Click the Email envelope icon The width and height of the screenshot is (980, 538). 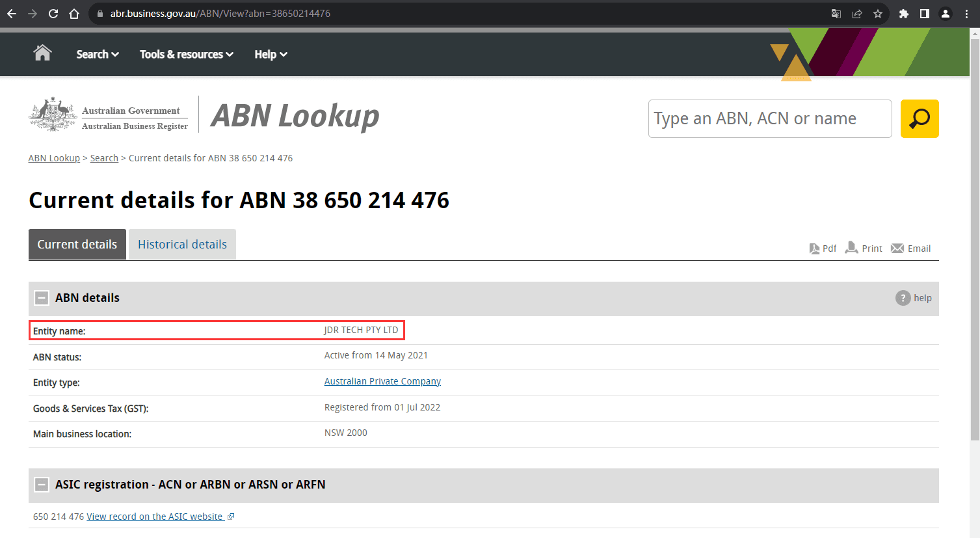tap(897, 249)
